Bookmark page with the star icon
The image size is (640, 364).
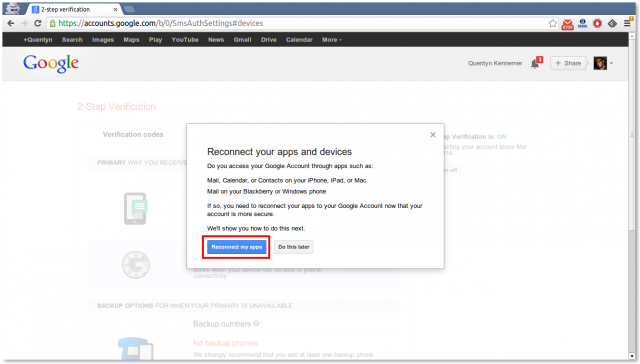click(552, 23)
